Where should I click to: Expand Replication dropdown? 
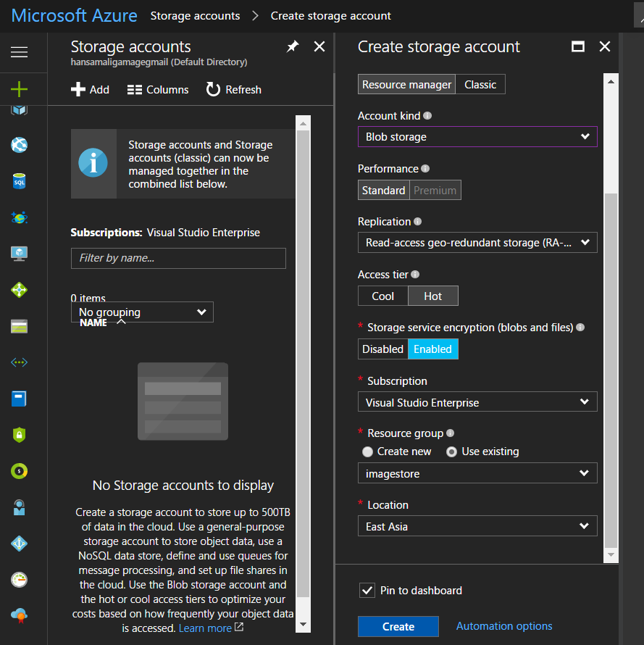pos(477,243)
